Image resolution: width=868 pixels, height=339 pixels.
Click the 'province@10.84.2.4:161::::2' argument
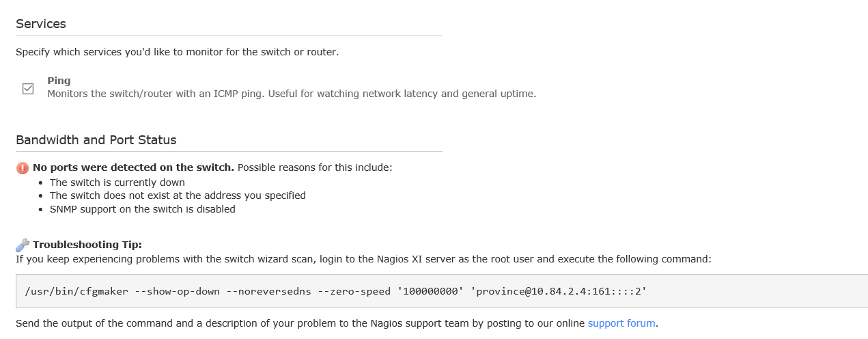click(x=558, y=291)
